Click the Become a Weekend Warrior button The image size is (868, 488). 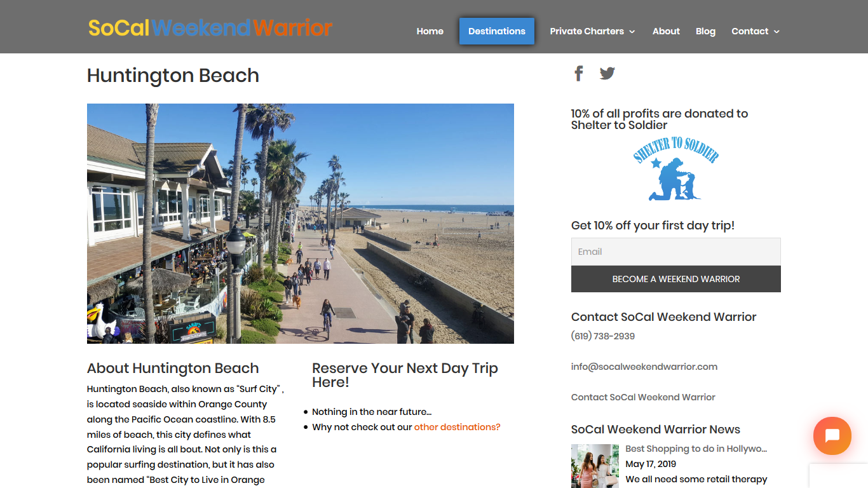pos(676,279)
